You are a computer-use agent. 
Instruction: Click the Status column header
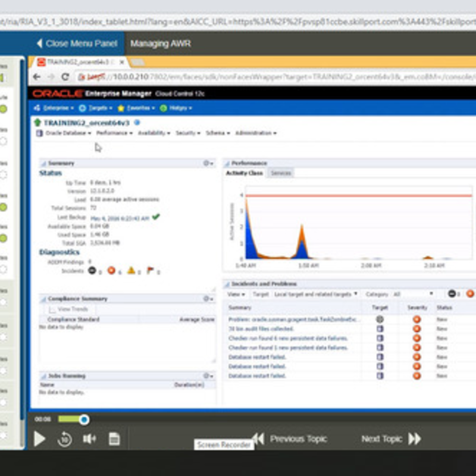pyautogui.click(x=444, y=308)
